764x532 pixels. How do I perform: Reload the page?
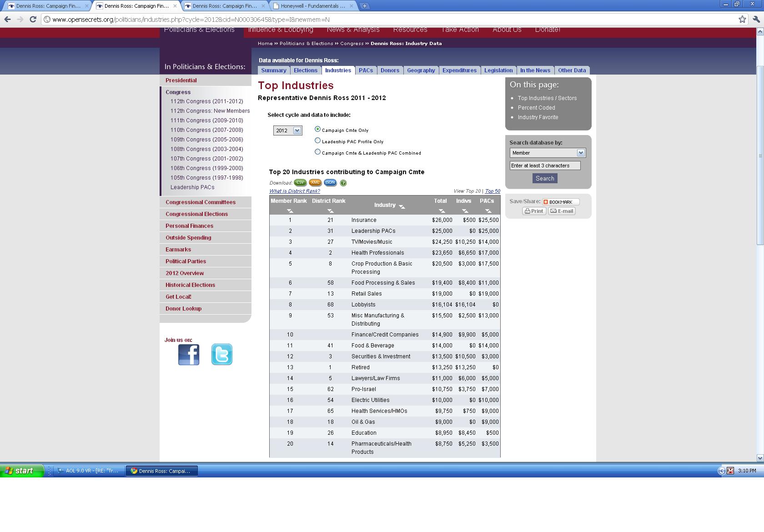[33, 19]
